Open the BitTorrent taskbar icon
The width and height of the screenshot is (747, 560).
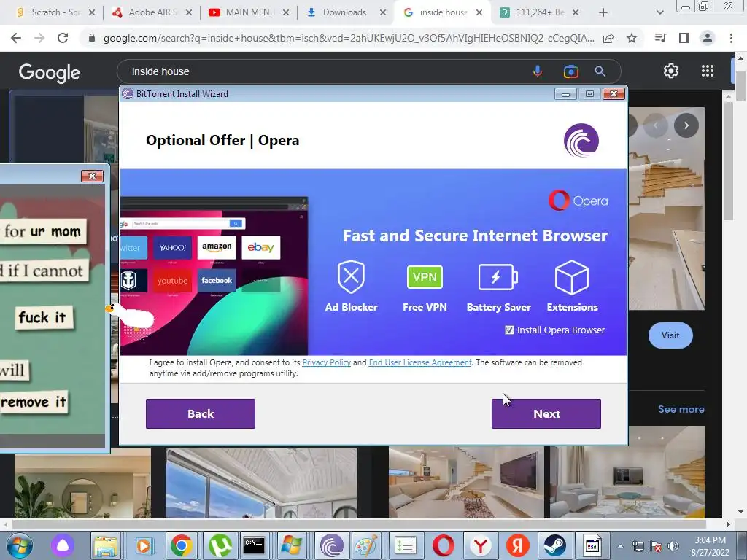(x=332, y=546)
